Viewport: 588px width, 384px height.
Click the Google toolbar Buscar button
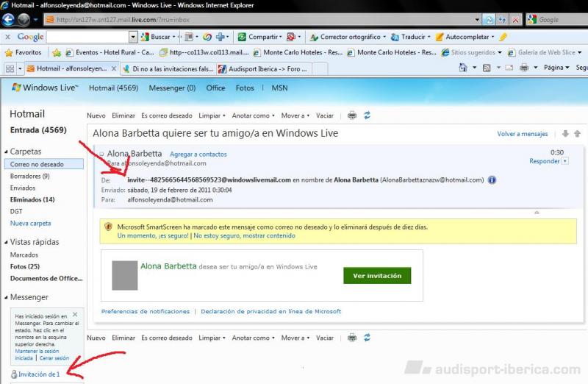[158, 37]
